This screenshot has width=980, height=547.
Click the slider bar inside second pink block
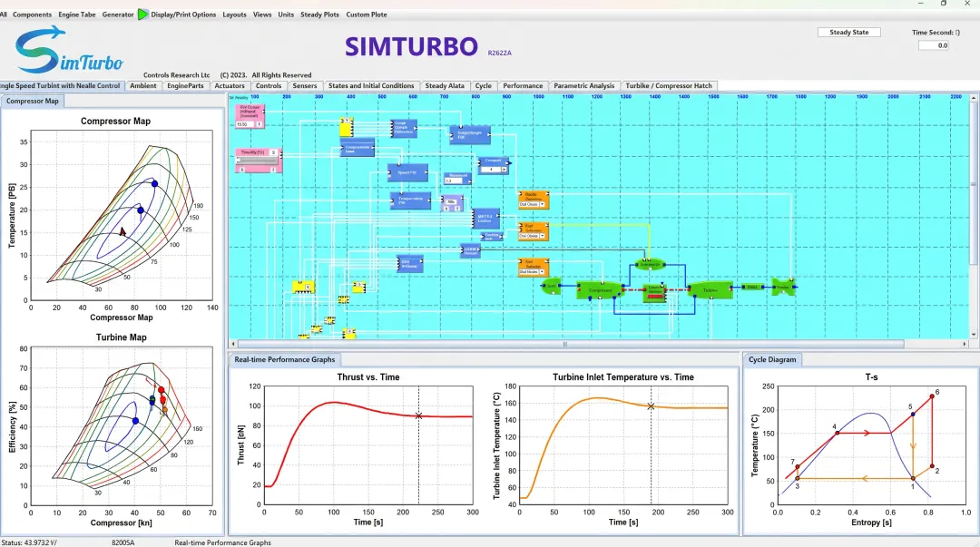tap(256, 161)
